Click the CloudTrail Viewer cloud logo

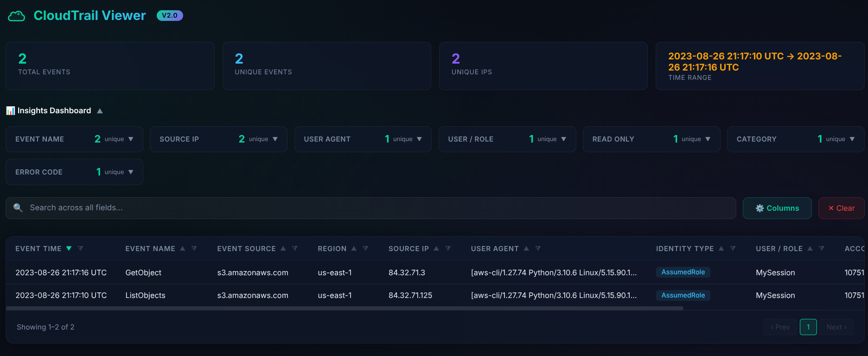[x=17, y=16]
